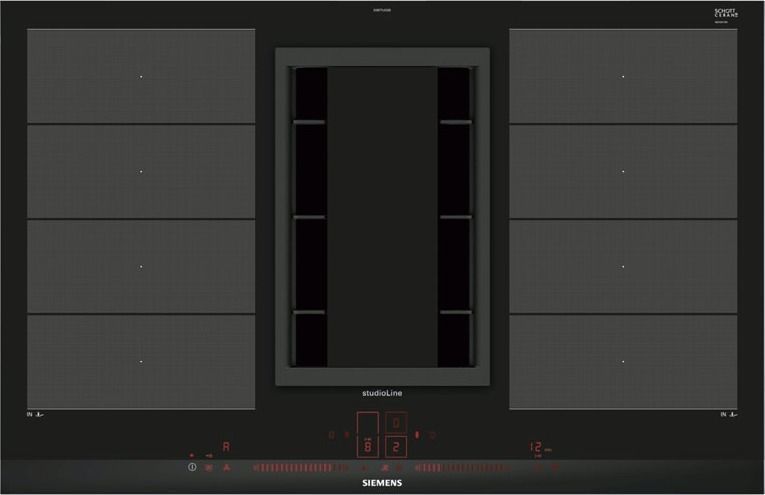Viewport: 765px width, 495px height.
Task: Set level on the right power slider
Action: tap(463, 468)
